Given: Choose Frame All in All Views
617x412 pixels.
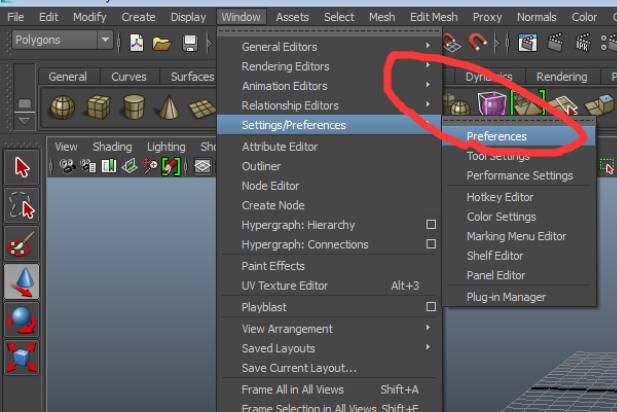Looking at the screenshot, I should click(x=330, y=390).
